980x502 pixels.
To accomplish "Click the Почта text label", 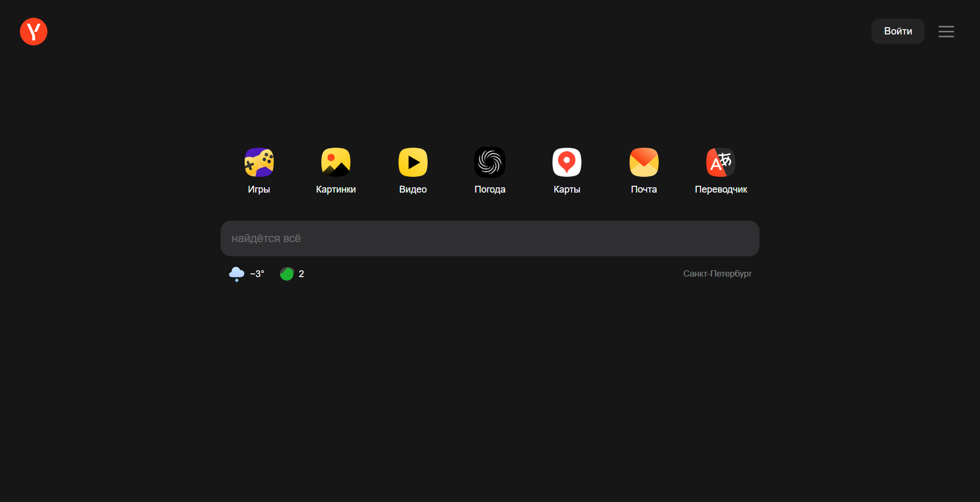I will click(644, 189).
